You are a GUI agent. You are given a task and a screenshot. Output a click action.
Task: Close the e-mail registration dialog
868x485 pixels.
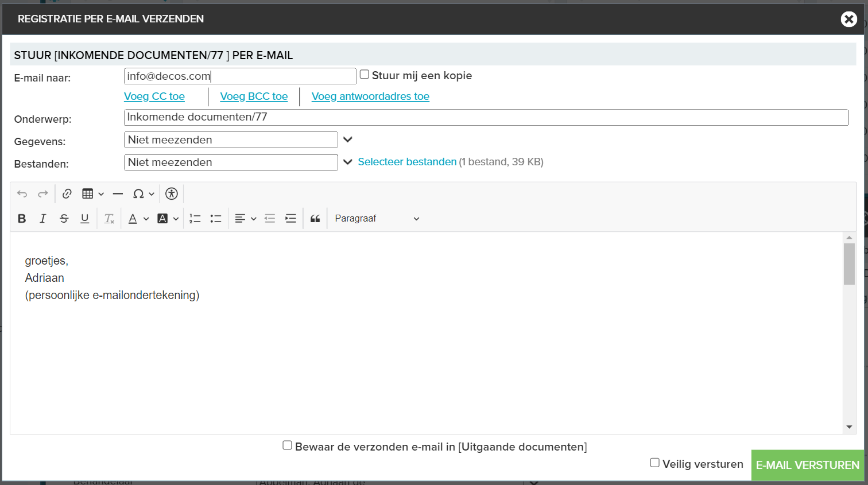849,19
